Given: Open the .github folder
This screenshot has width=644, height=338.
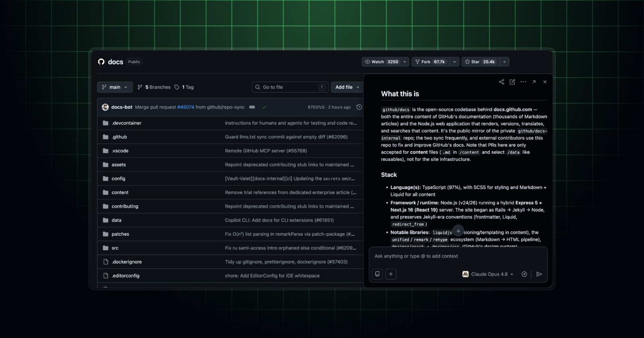Looking at the screenshot, I should point(119,137).
